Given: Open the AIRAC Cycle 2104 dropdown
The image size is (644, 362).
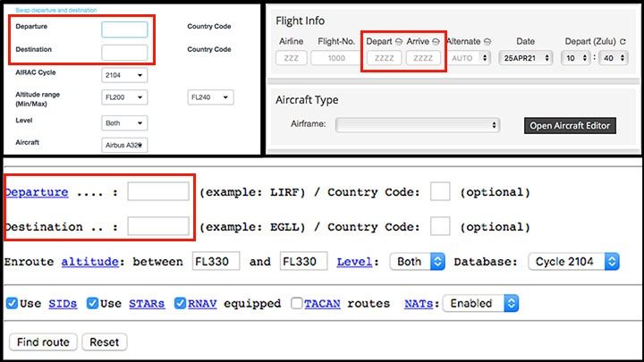Looking at the screenshot, I should [124, 76].
